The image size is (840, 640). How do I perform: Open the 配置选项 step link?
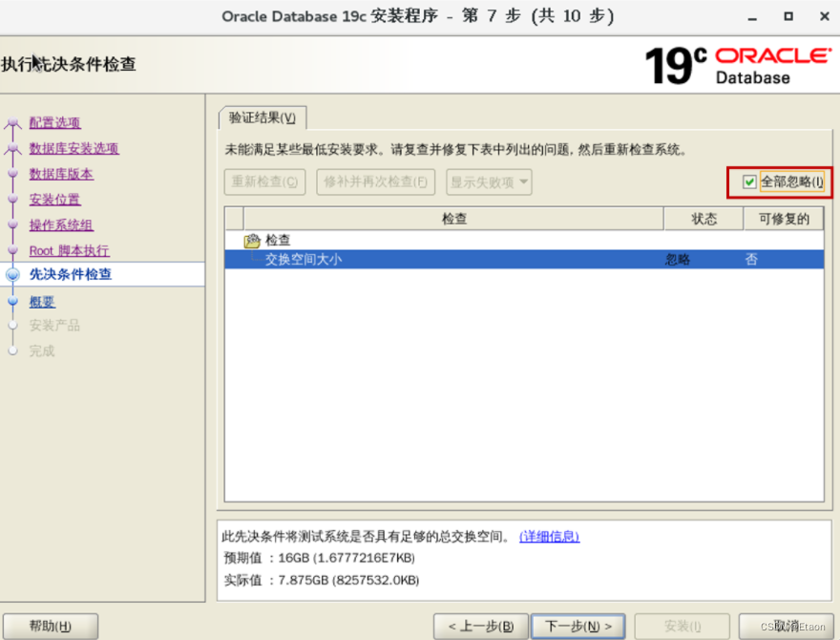[54, 123]
